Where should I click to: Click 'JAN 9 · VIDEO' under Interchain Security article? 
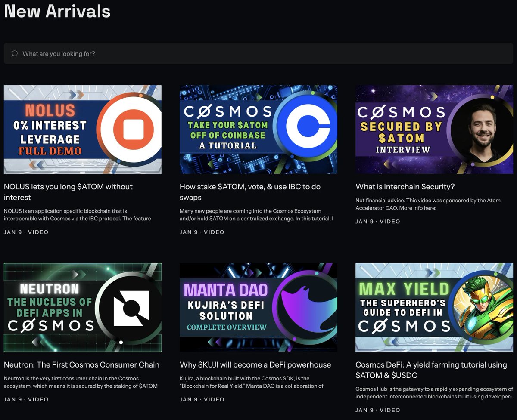pyautogui.click(x=378, y=222)
